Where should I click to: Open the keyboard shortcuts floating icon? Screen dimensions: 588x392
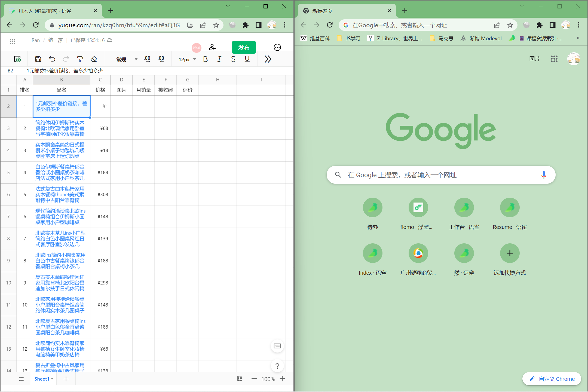(x=277, y=346)
